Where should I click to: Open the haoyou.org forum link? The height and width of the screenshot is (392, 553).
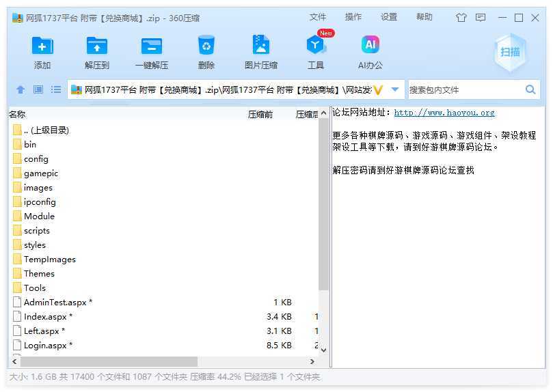pyautogui.click(x=444, y=113)
